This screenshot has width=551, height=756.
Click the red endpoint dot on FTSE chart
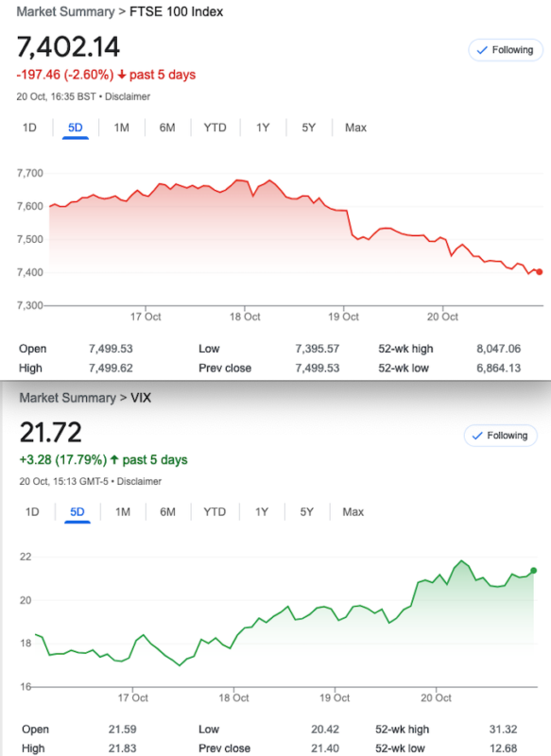539,272
